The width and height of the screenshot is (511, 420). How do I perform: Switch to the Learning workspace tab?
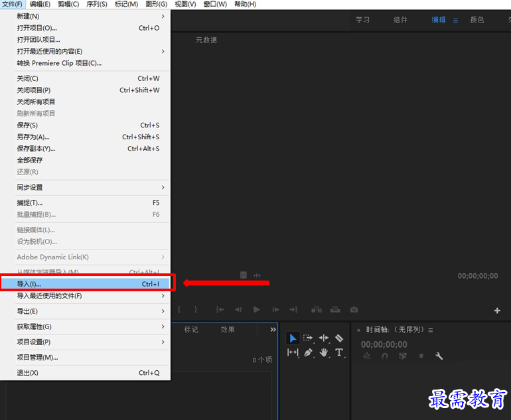363,20
